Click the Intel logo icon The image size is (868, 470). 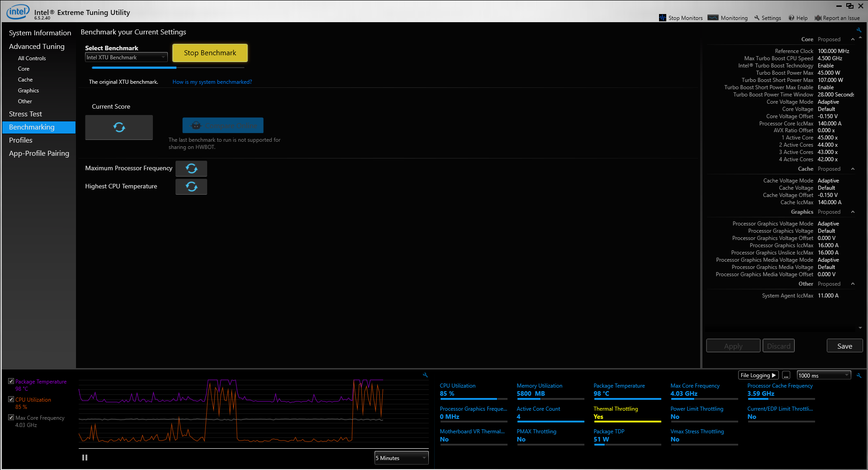tap(18, 12)
